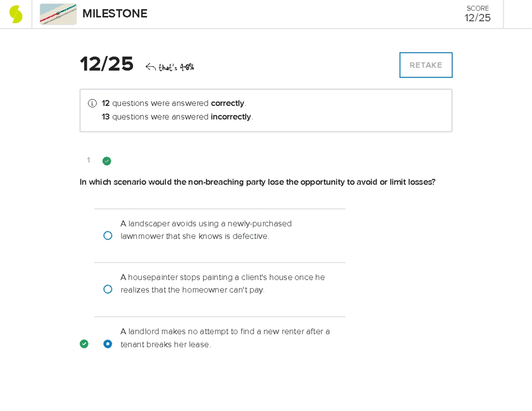
Task: Click the handwritten arrow next to 48%
Action: (151, 67)
